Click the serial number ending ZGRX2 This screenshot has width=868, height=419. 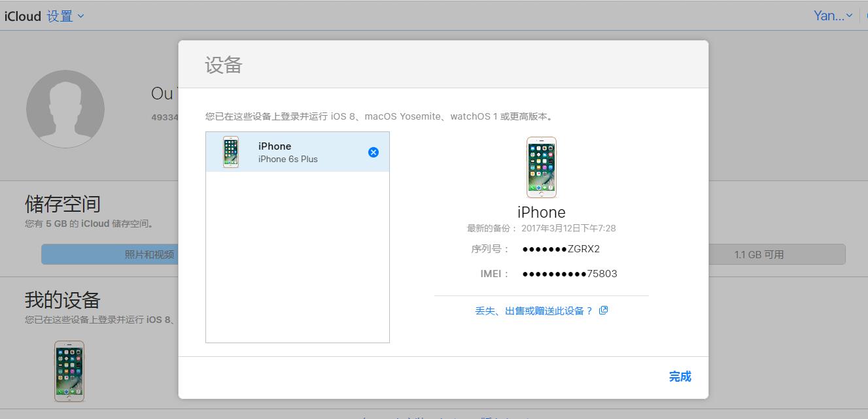point(561,249)
